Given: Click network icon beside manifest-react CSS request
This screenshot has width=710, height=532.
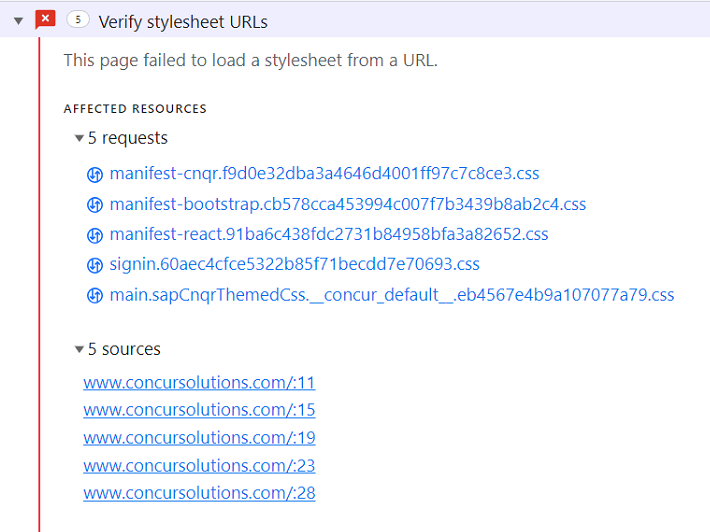Looking at the screenshot, I should coord(95,235).
